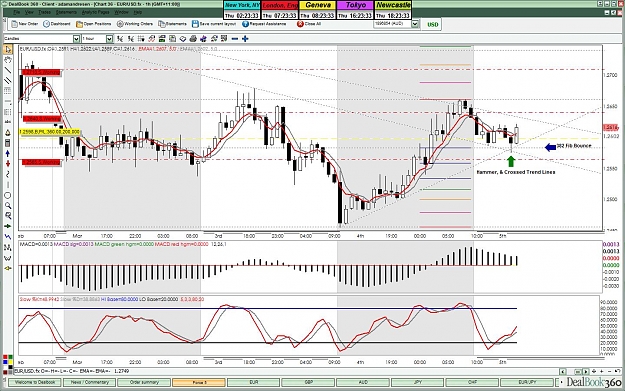625x391 pixels.
Task: Click the chart scroll right arrow
Action: coord(586,371)
